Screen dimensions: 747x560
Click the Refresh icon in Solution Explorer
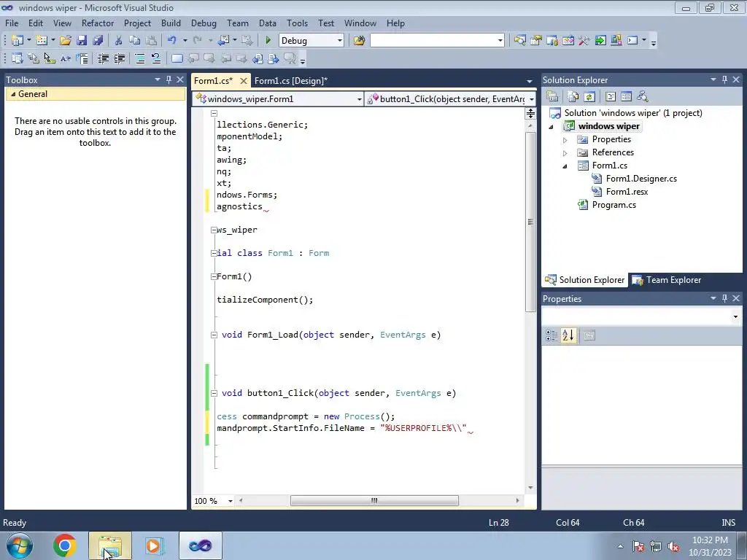tap(589, 97)
